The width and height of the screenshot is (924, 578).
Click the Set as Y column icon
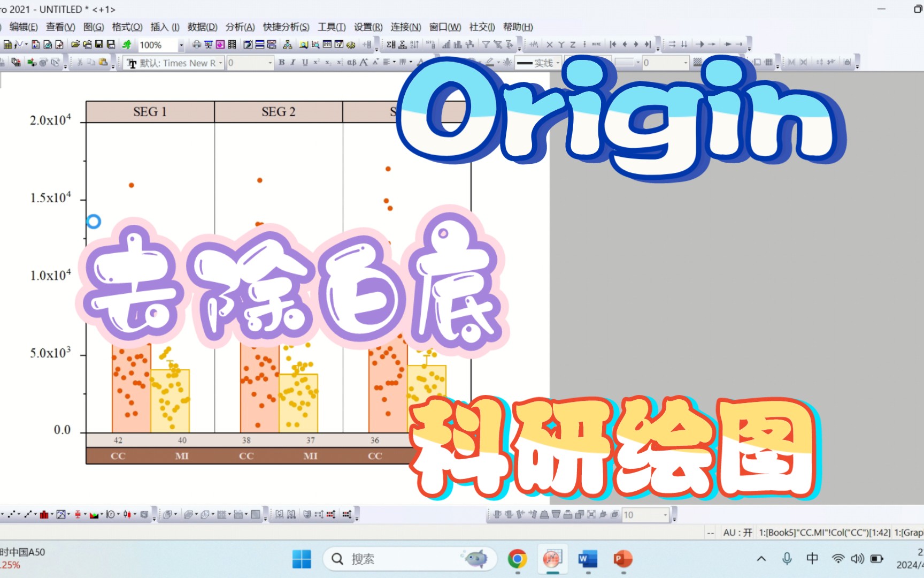pyautogui.click(x=561, y=44)
